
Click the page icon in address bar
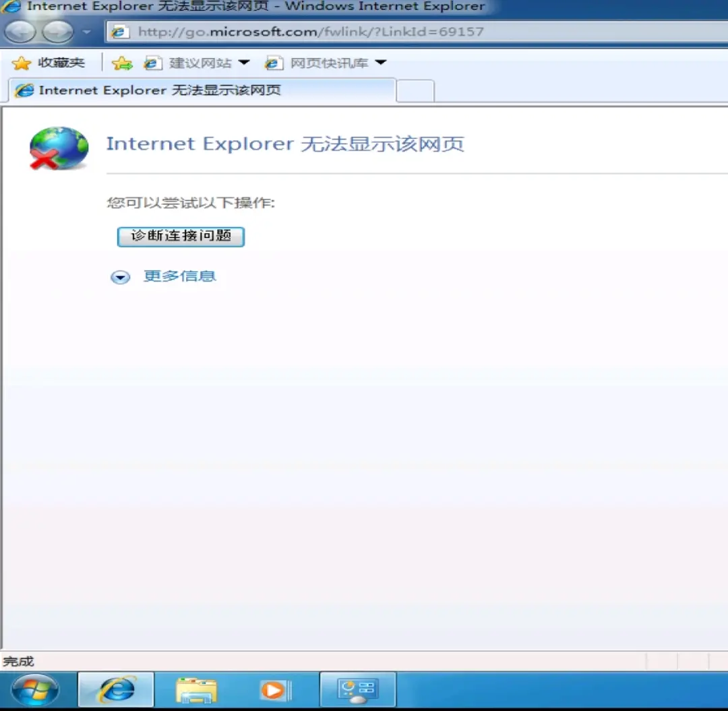pyautogui.click(x=120, y=32)
